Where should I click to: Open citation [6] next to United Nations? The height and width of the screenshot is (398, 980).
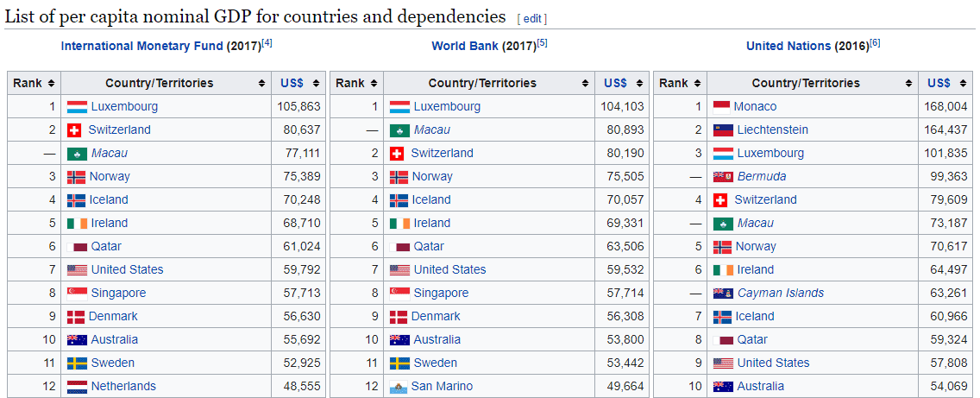tap(875, 43)
